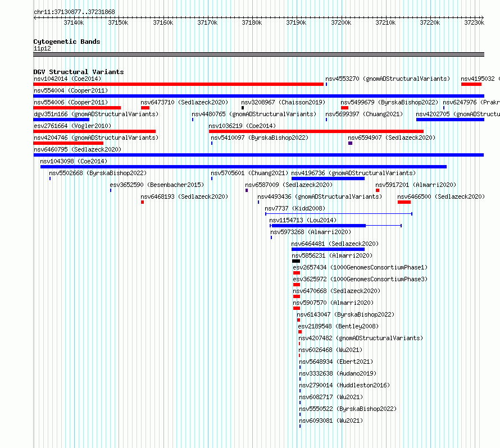This screenshot has width=500, height=448.
Task: Click nsv6464481 (Sedlazeck2020) label
Action: (x=335, y=244)
